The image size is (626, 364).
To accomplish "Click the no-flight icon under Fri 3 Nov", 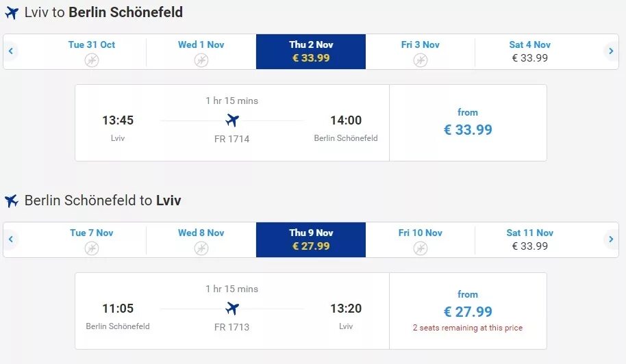I will click(x=421, y=60).
